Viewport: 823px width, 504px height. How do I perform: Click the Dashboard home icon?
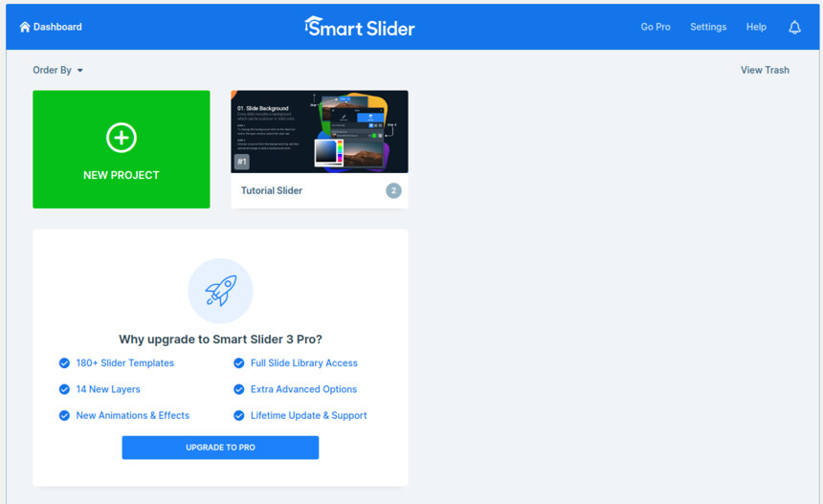25,27
